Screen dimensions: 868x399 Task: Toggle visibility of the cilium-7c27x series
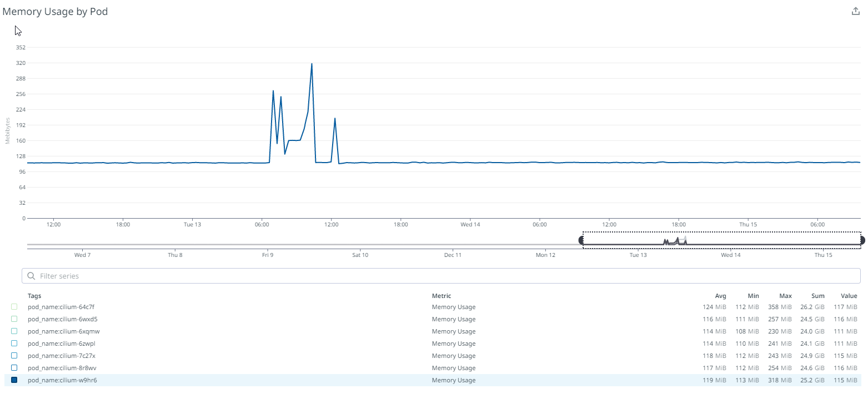(x=15, y=355)
